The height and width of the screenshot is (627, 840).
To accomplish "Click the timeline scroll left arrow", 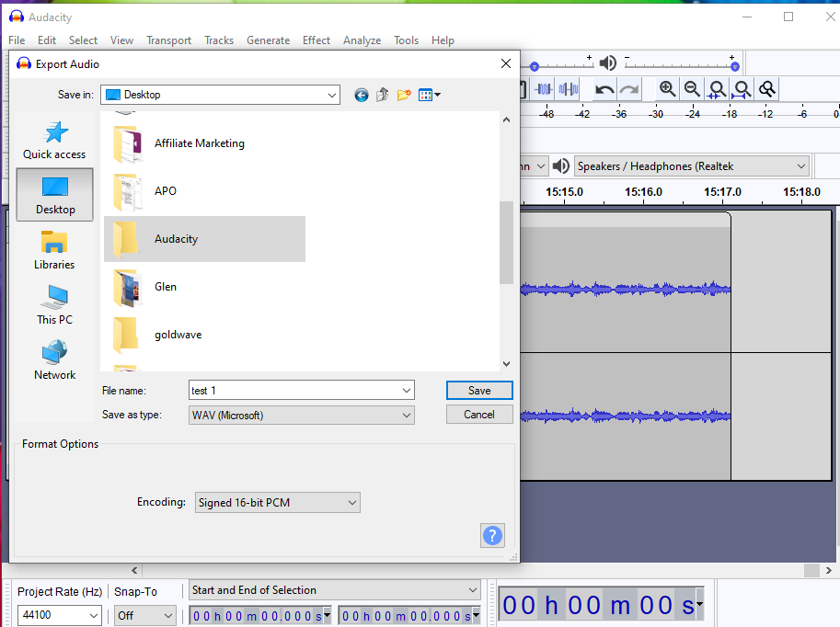I will pos(134,570).
